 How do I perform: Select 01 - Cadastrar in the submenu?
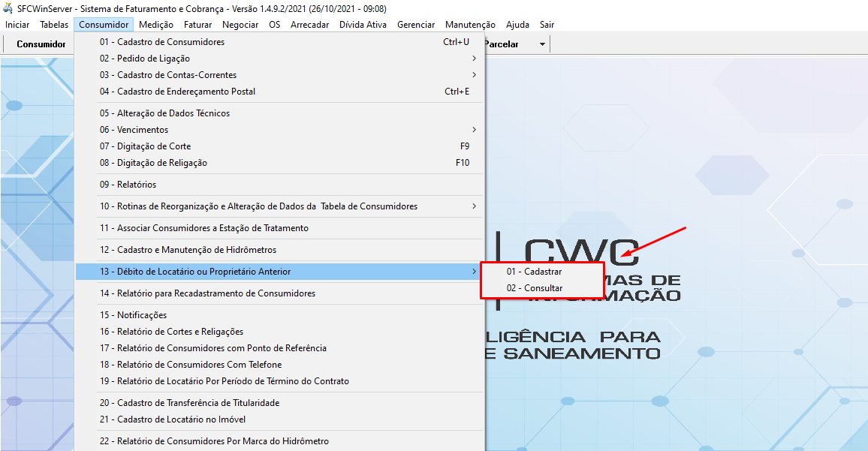534,272
